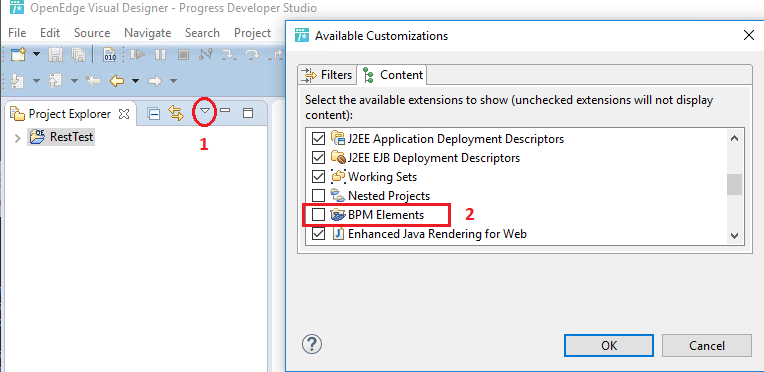Select the 'BPM Elements' label text

tap(386, 215)
